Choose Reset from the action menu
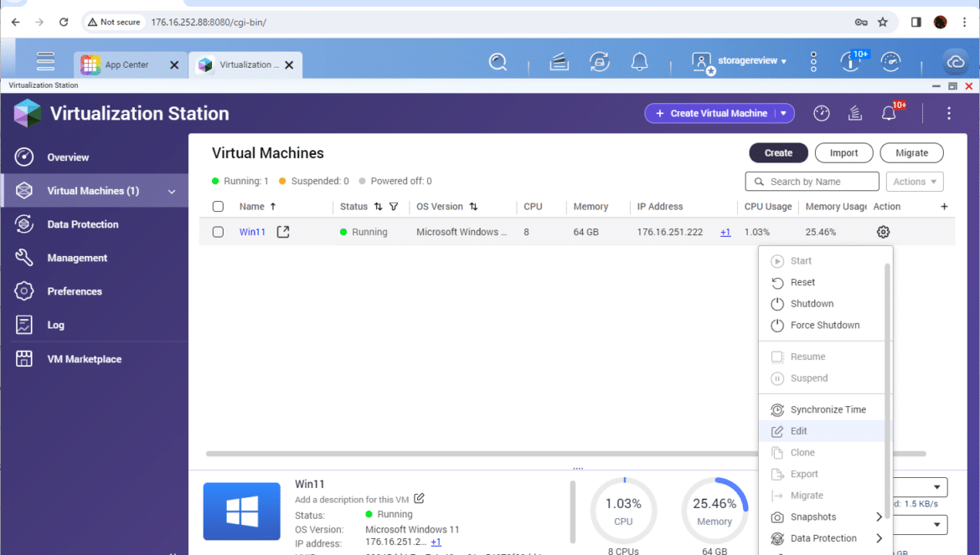The image size is (980, 555). pos(822,282)
